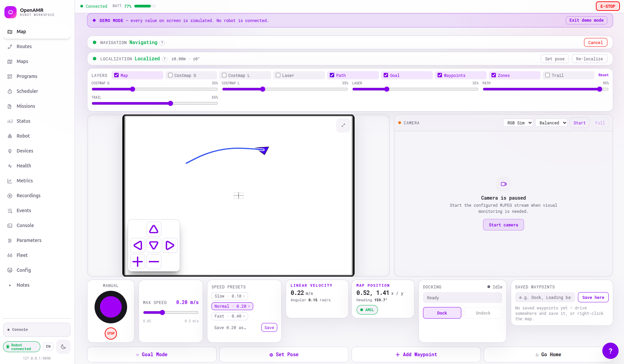Pan the map down with arrow
The image size is (624, 364).
pyautogui.click(x=154, y=245)
